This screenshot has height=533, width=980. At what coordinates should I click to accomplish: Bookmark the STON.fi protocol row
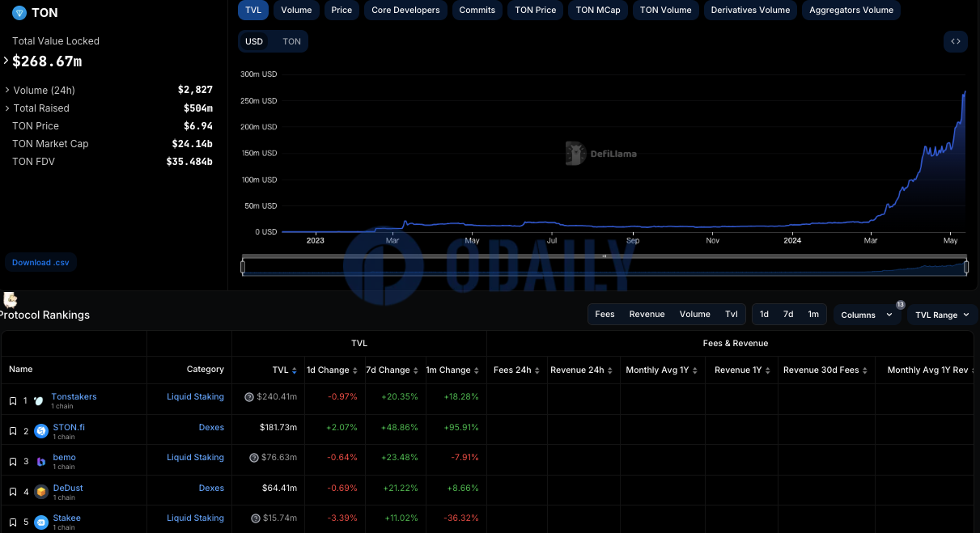13,431
